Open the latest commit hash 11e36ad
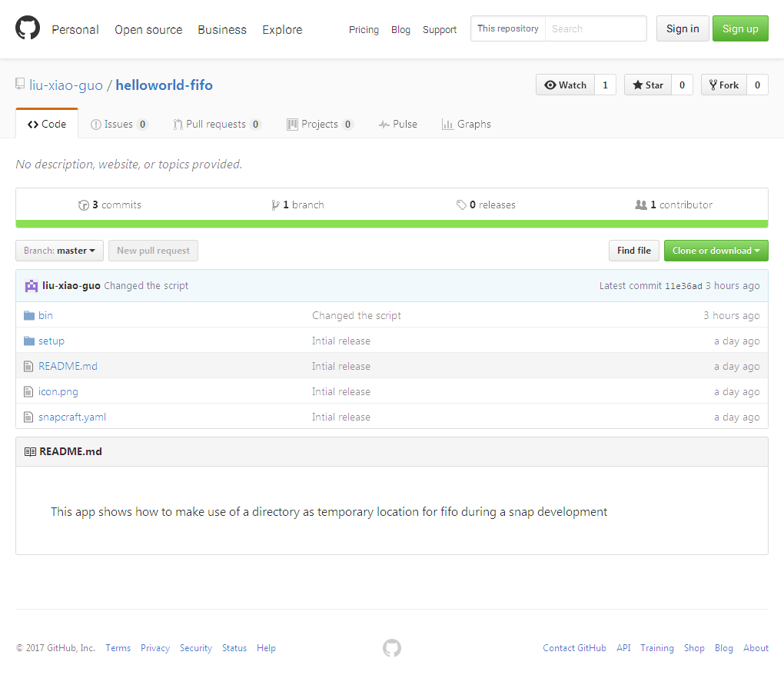784x685 pixels. point(683,286)
